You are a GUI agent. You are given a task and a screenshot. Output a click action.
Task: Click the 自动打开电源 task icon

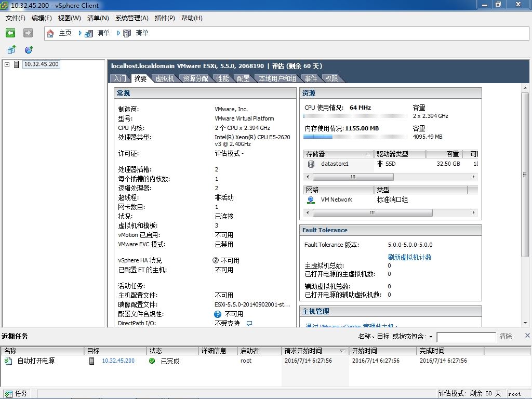[x=8, y=361]
